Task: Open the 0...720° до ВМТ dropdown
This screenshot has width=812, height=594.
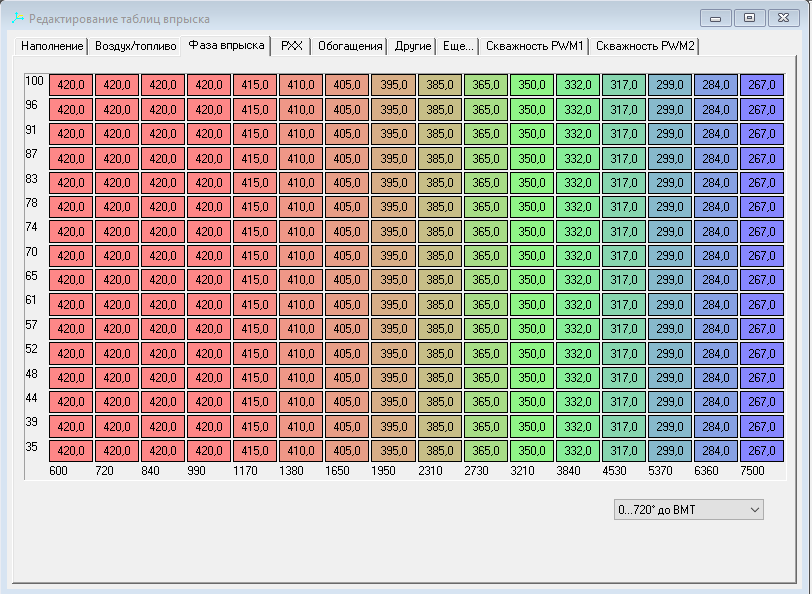Action: pos(688,510)
